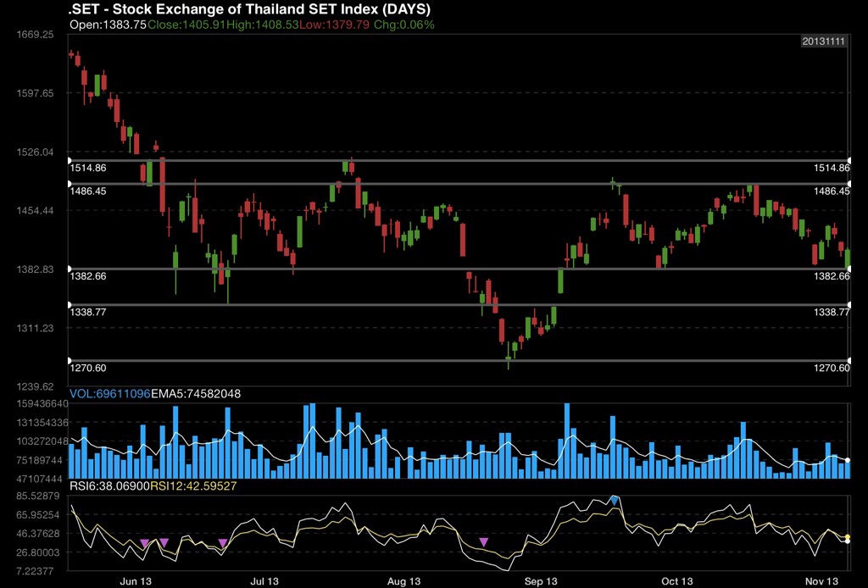Click the 1382.83 price axis label
The width and height of the screenshot is (868, 588).
click(35, 269)
